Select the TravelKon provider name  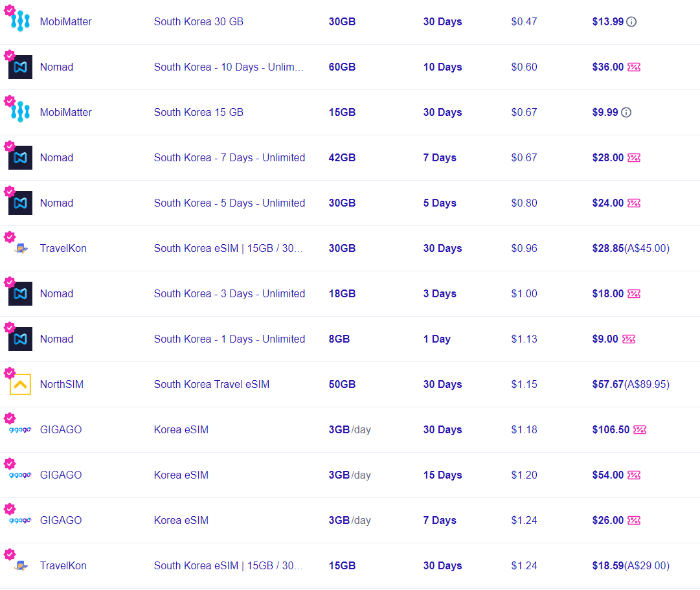[x=63, y=248]
